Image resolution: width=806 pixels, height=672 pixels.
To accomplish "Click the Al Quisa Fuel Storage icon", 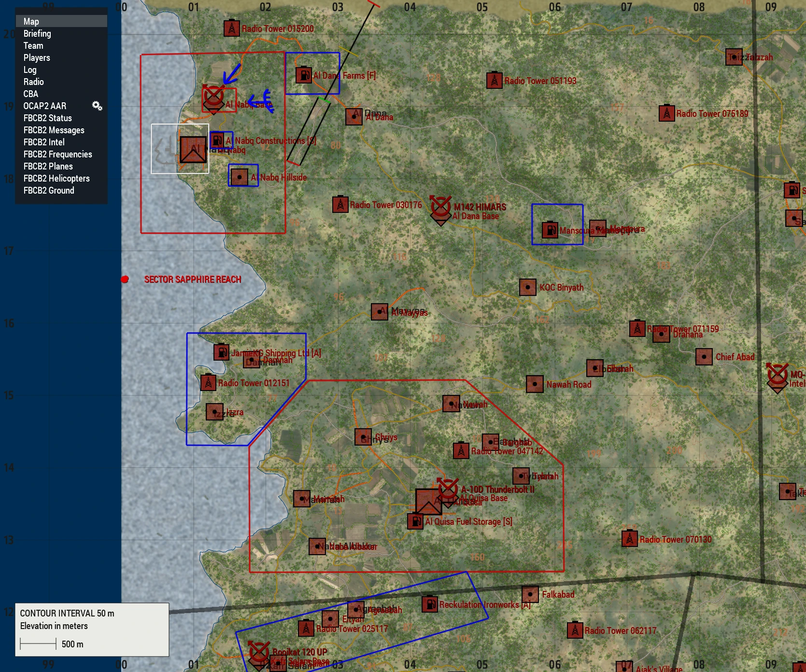I will [415, 521].
